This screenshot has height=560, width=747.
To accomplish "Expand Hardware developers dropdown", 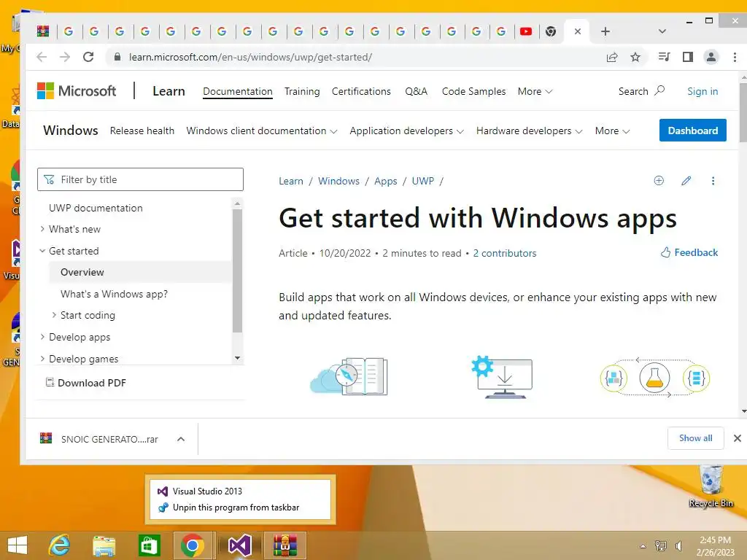I will coord(529,131).
